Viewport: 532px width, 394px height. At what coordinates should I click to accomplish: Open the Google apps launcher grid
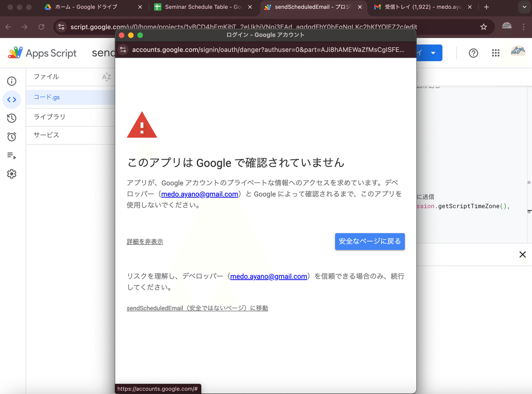pyautogui.click(x=496, y=53)
